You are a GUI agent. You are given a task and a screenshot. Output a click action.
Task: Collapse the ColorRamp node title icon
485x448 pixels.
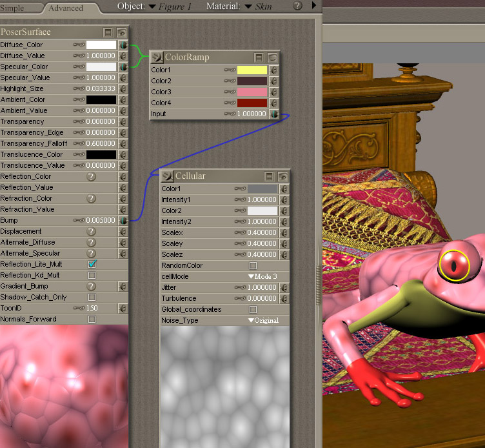(x=157, y=57)
